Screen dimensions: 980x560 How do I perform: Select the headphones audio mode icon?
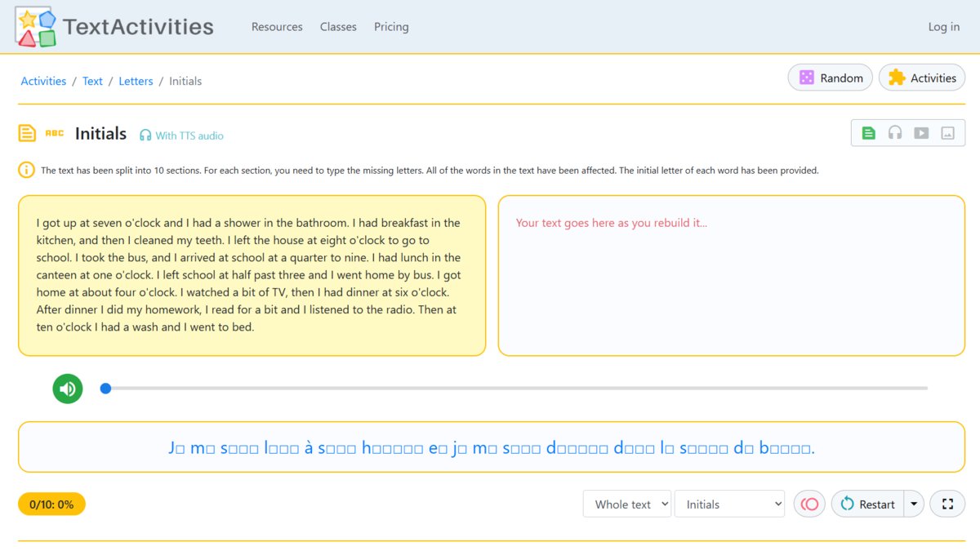tap(895, 133)
